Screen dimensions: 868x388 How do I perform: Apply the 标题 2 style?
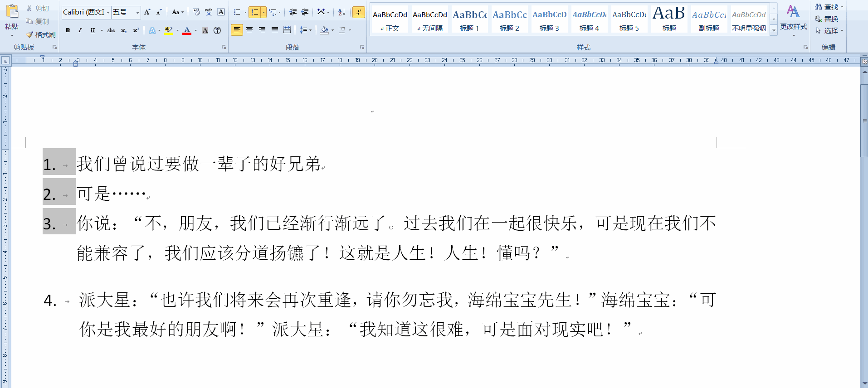click(509, 20)
